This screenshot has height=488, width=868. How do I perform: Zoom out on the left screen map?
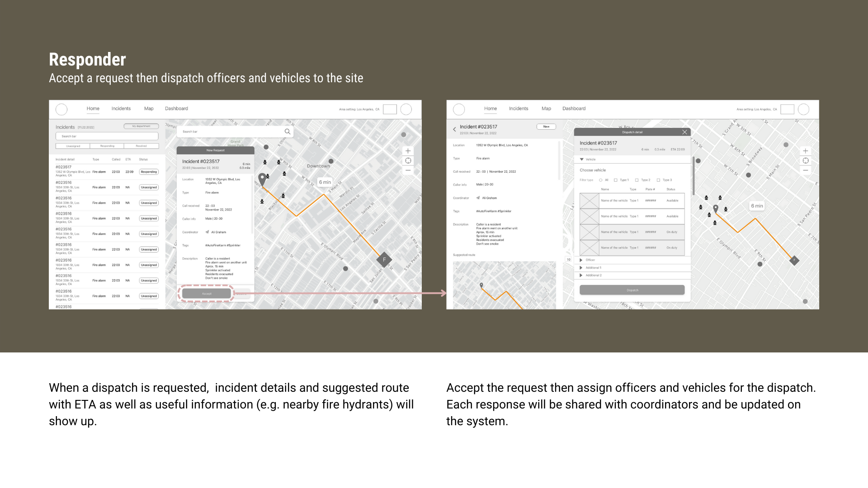408,170
